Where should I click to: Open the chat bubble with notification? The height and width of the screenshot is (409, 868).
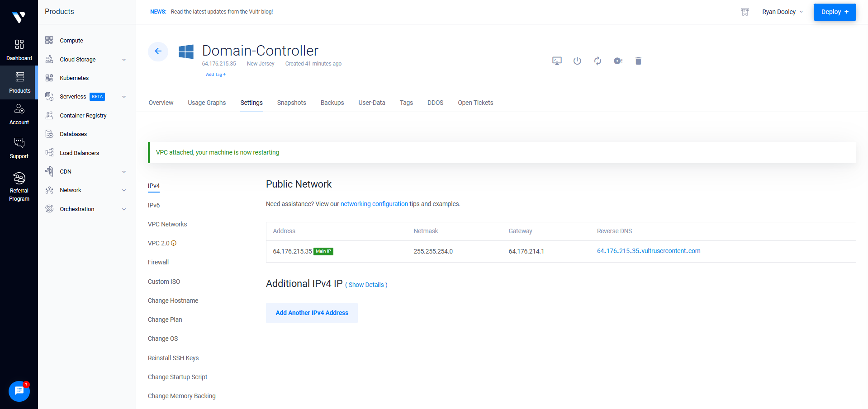19,391
